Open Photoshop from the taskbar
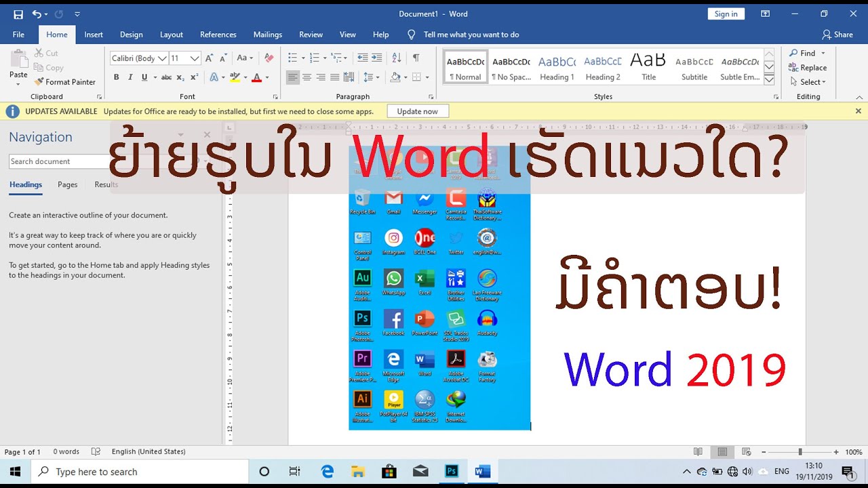The height and width of the screenshot is (488, 868). pyautogui.click(x=452, y=472)
